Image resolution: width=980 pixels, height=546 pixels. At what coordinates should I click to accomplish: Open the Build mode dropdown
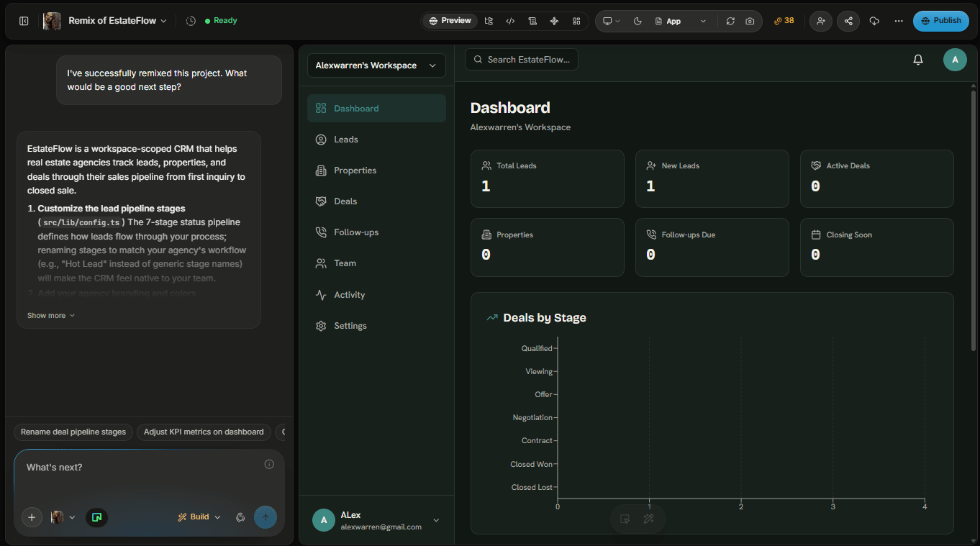point(199,517)
